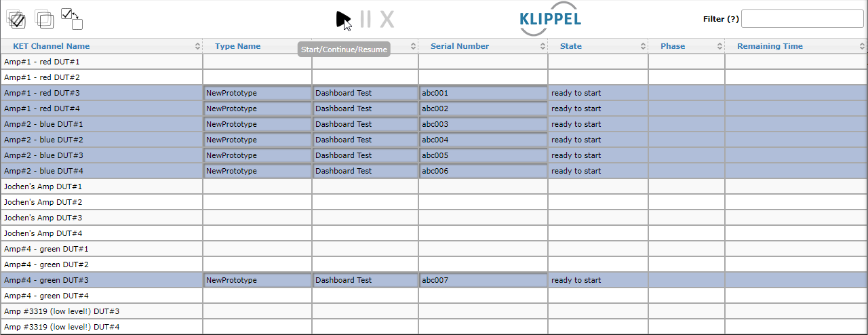Click the Deselect All icon
This screenshot has height=335, width=868.
click(x=45, y=19)
